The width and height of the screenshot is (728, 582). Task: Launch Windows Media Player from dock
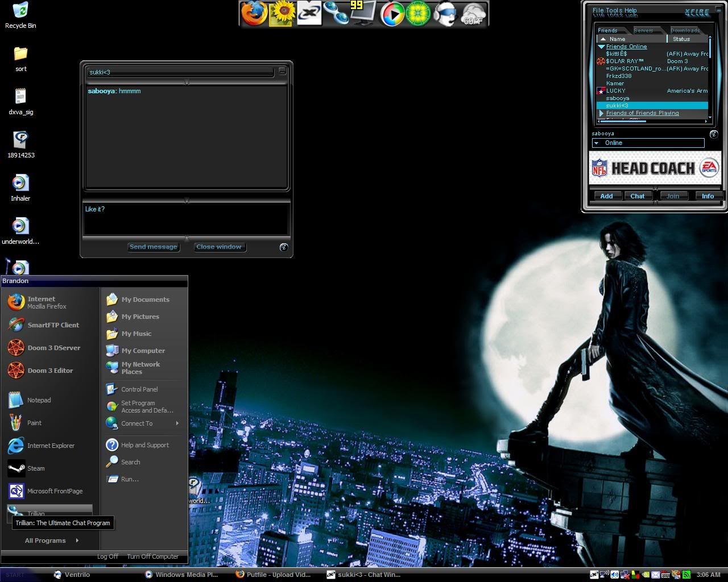[x=392, y=14]
